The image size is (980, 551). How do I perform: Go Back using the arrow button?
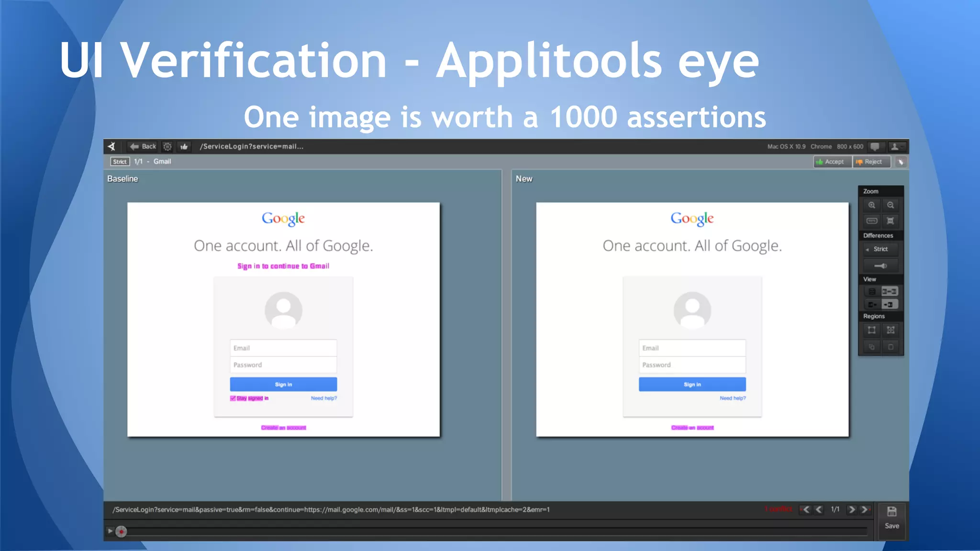pos(143,146)
